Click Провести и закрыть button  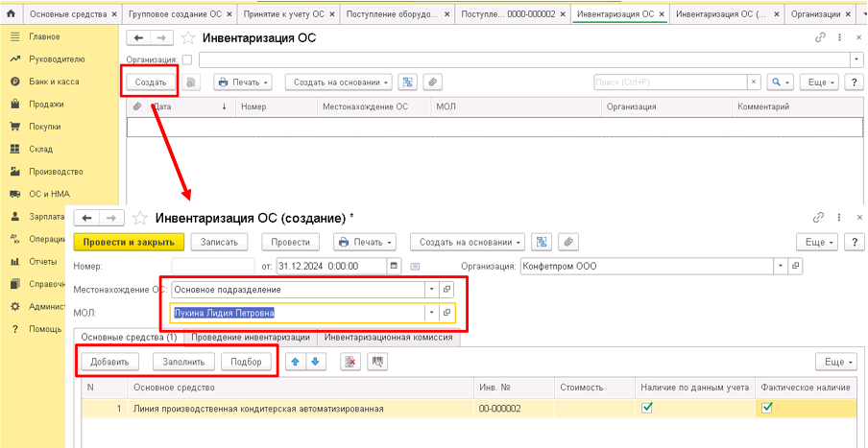[x=129, y=242]
